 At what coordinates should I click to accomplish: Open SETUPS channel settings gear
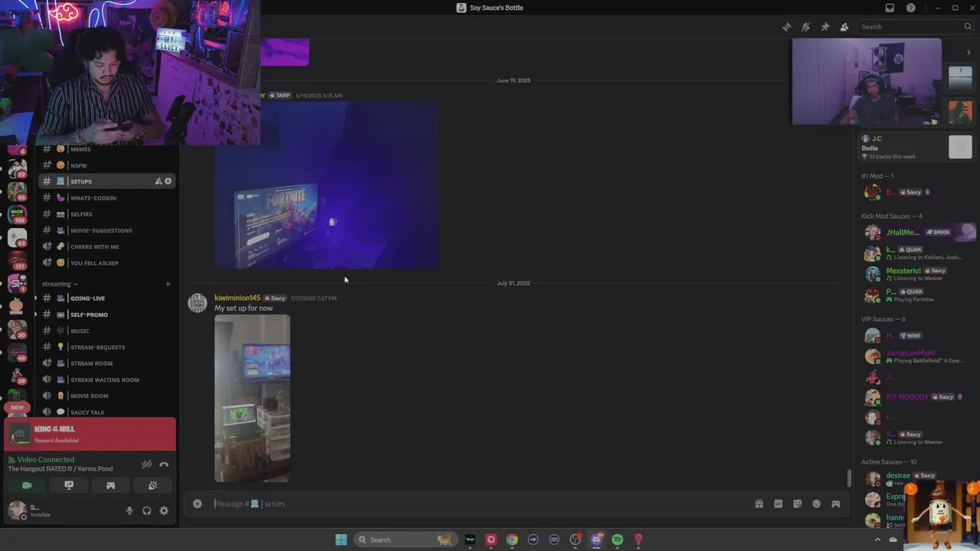(x=168, y=181)
